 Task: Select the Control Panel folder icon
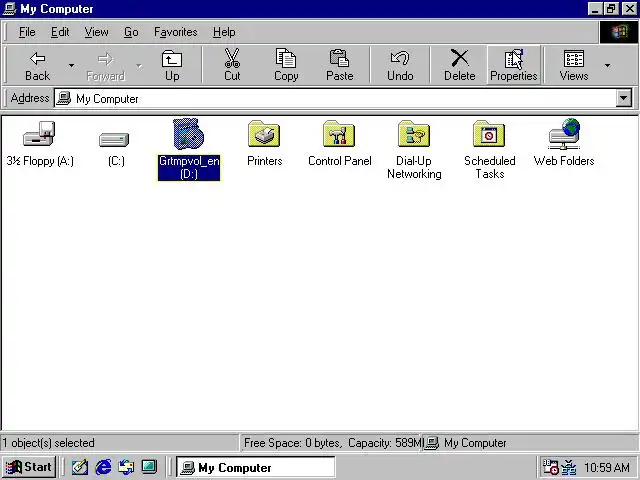point(339,144)
